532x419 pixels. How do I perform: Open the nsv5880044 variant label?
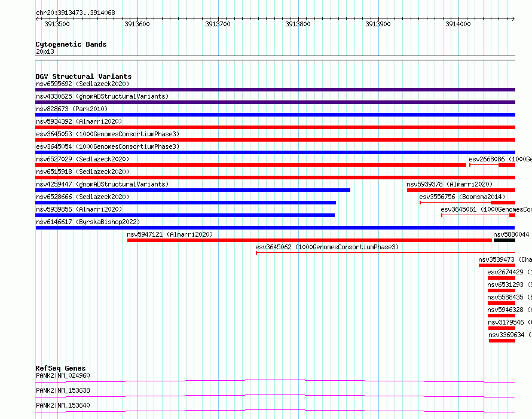(x=511, y=234)
